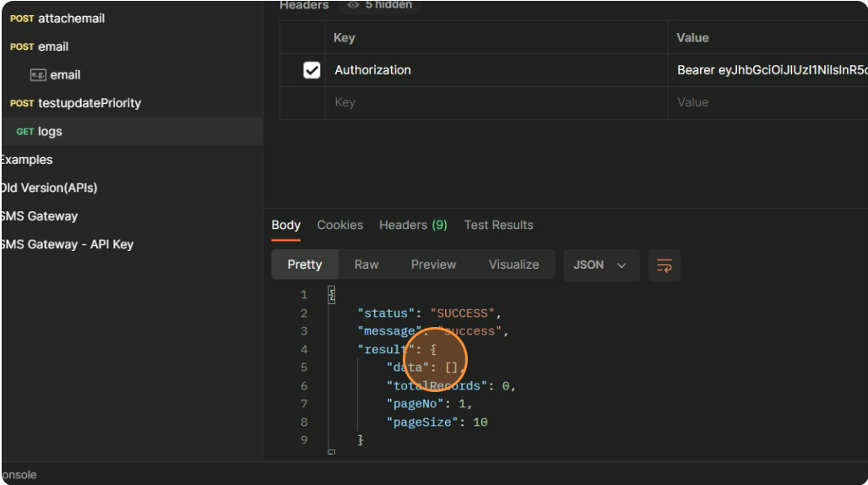The height and width of the screenshot is (485, 868).
Task: Select the Visualize view button
Action: click(x=513, y=265)
